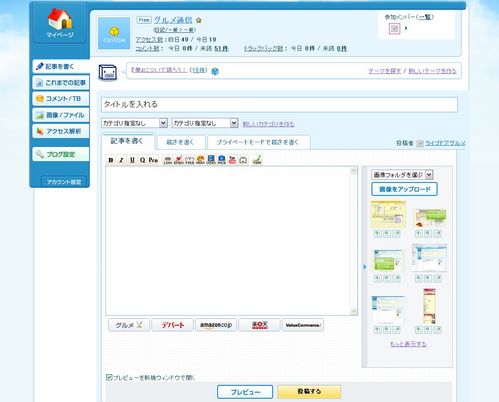This screenshot has height=402, width=499.
Task: Click the 画像をアップロード button
Action: tap(404, 189)
